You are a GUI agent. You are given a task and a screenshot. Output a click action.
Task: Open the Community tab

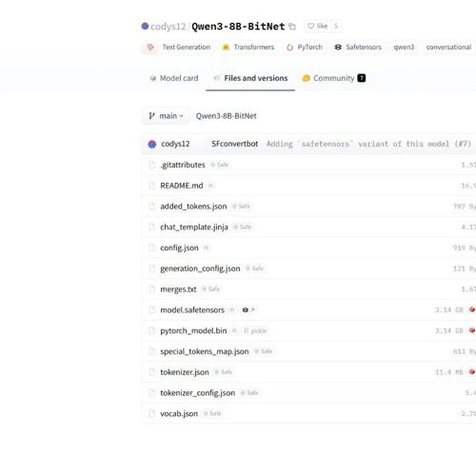(x=334, y=78)
